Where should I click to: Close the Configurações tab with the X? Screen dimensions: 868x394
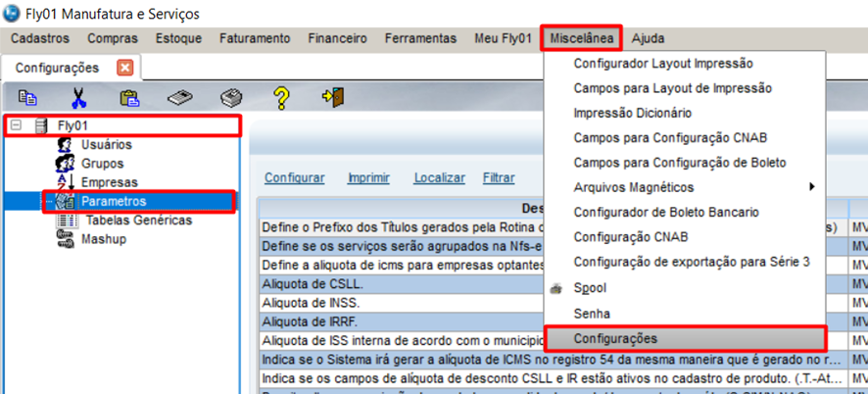click(125, 68)
